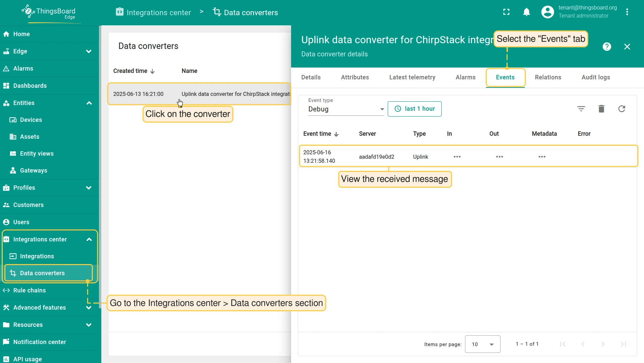
Task: Open the three-dot user menu
Action: pos(627,12)
